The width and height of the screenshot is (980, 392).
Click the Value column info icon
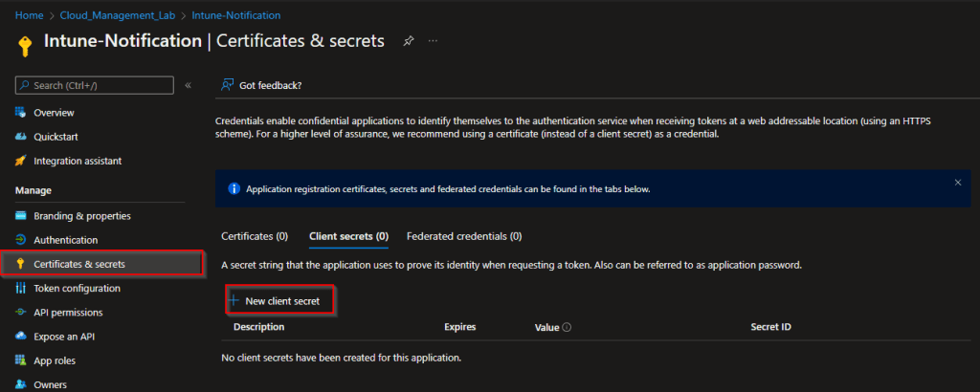tap(567, 327)
